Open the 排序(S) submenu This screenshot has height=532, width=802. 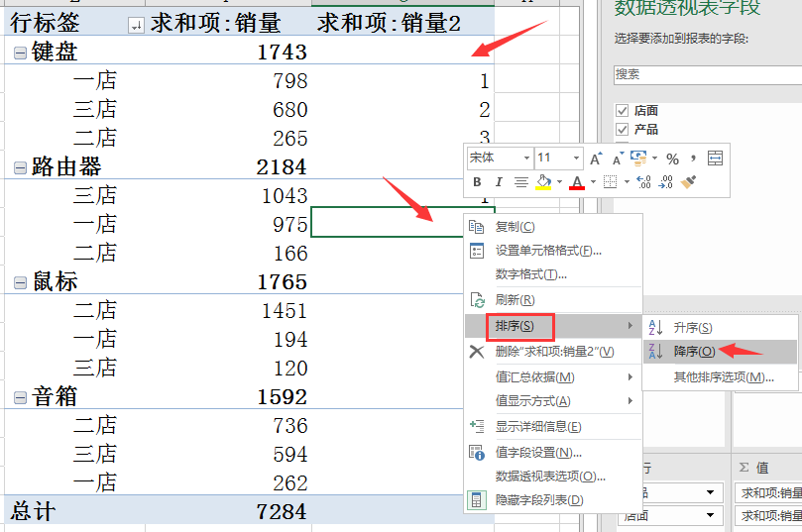tap(553, 326)
